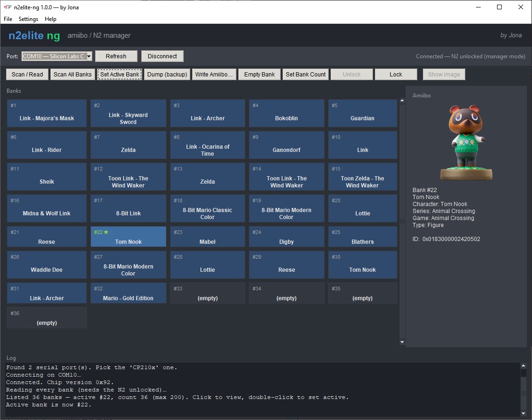This screenshot has height=420, width=532.
Task: Select bank #27 8-Bit Mario Modern Color
Action: pyautogui.click(x=128, y=265)
